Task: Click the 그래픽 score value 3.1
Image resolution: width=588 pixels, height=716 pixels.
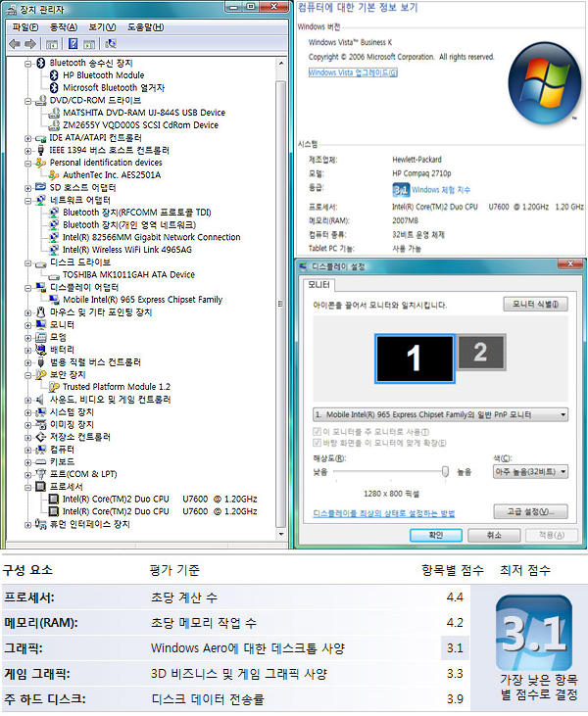Action: point(455,648)
